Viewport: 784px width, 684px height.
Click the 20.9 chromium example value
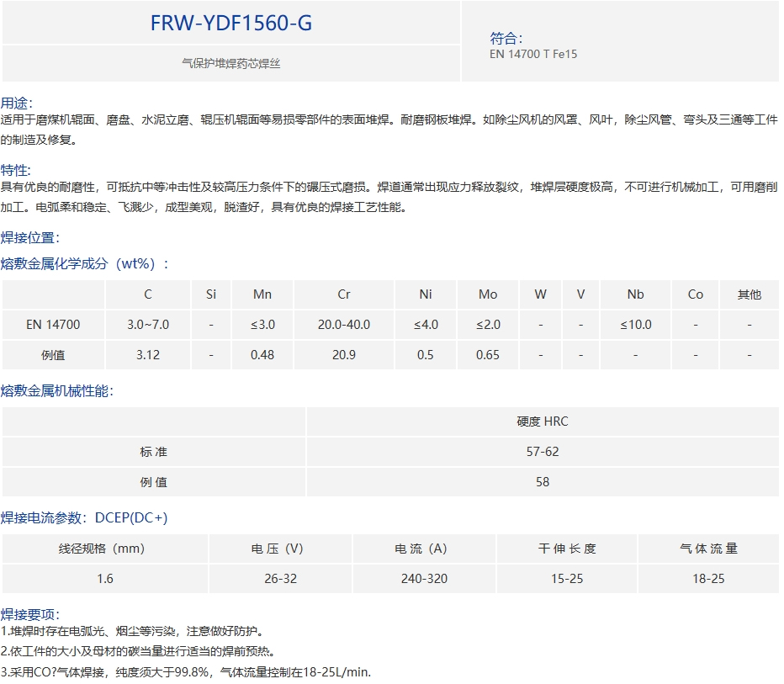tap(344, 355)
